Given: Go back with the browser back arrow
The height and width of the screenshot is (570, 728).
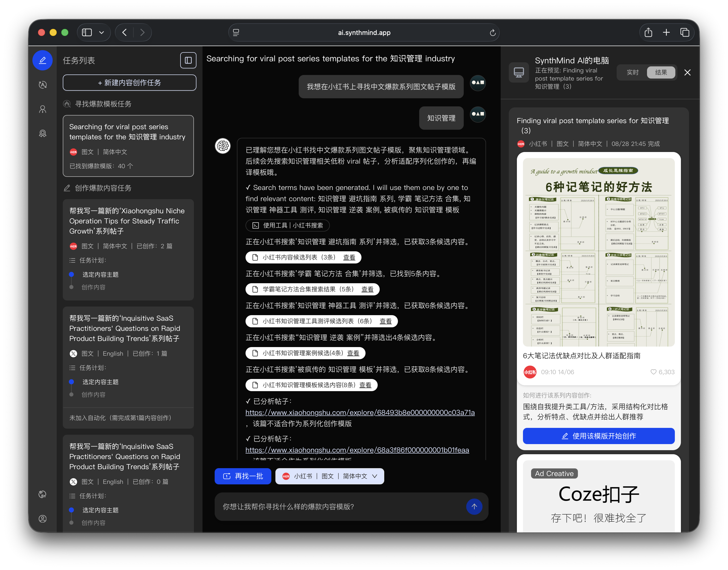Looking at the screenshot, I should tap(125, 32).
